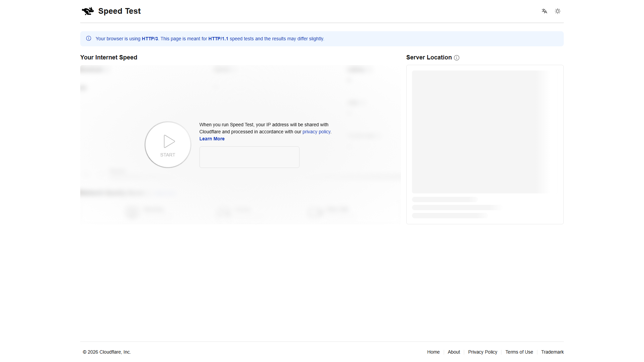
Task: Click the HTTP/3 browser notice text
Action: pyautogui.click(x=210, y=39)
